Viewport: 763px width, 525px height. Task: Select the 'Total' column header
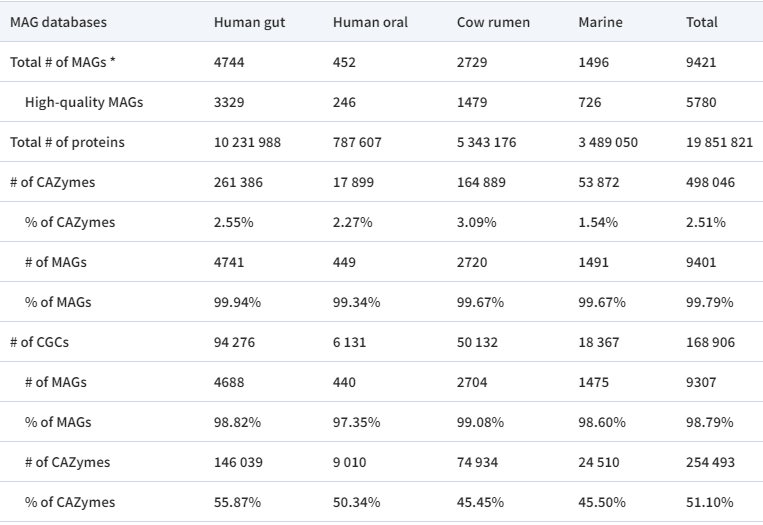click(x=701, y=22)
